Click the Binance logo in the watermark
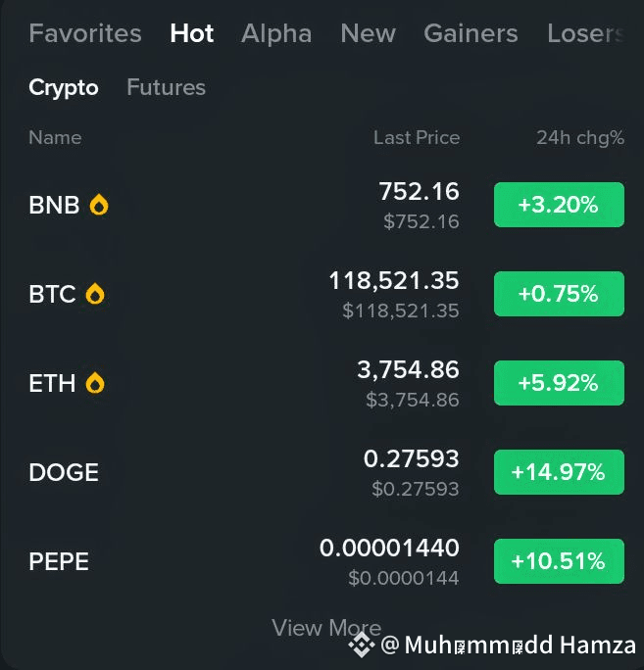Viewport: 644px width, 670px height. click(x=362, y=645)
